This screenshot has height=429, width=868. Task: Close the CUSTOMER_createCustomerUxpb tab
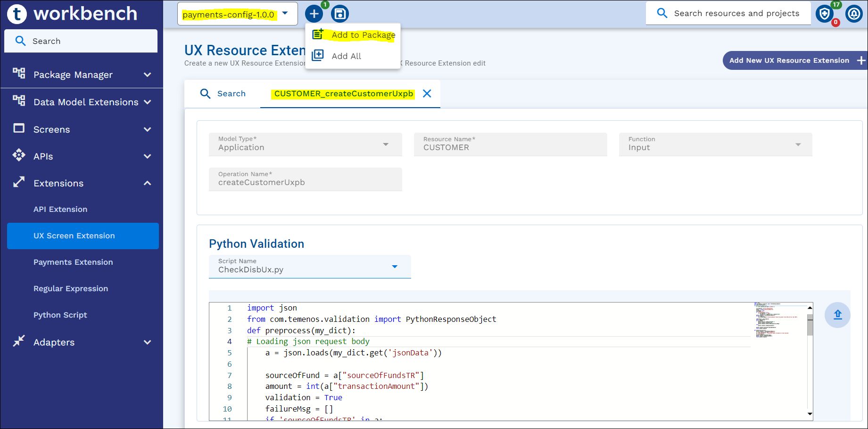pos(427,93)
